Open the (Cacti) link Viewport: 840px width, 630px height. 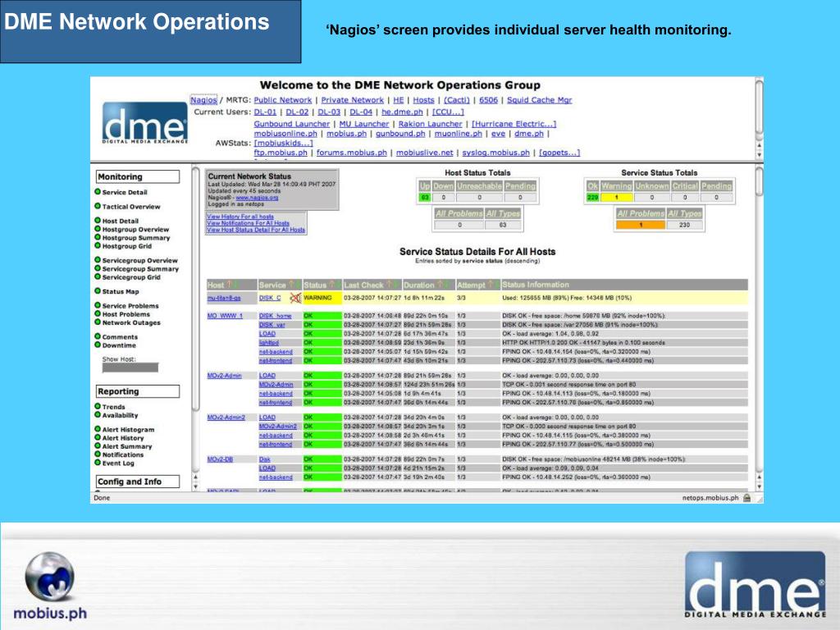(456, 100)
